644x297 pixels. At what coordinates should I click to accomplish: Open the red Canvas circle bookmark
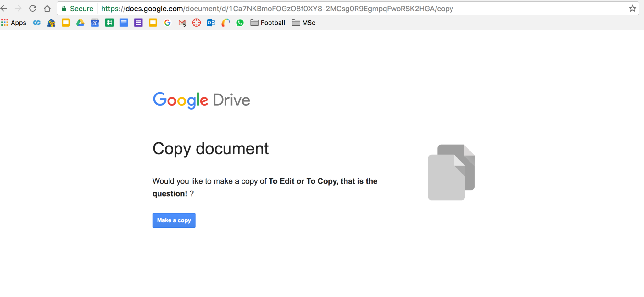197,23
